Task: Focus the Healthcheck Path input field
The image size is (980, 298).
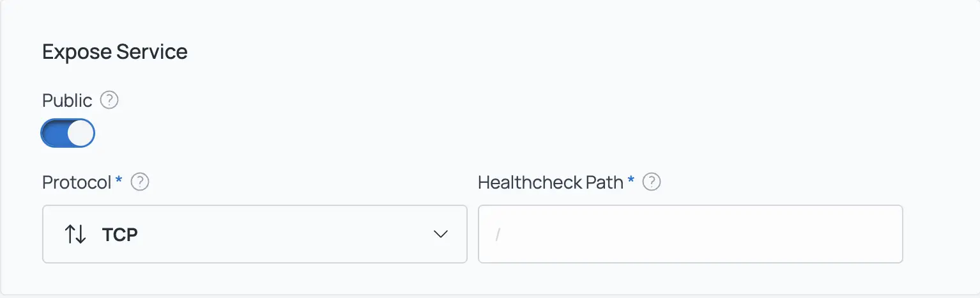Action: pyautogui.click(x=690, y=234)
